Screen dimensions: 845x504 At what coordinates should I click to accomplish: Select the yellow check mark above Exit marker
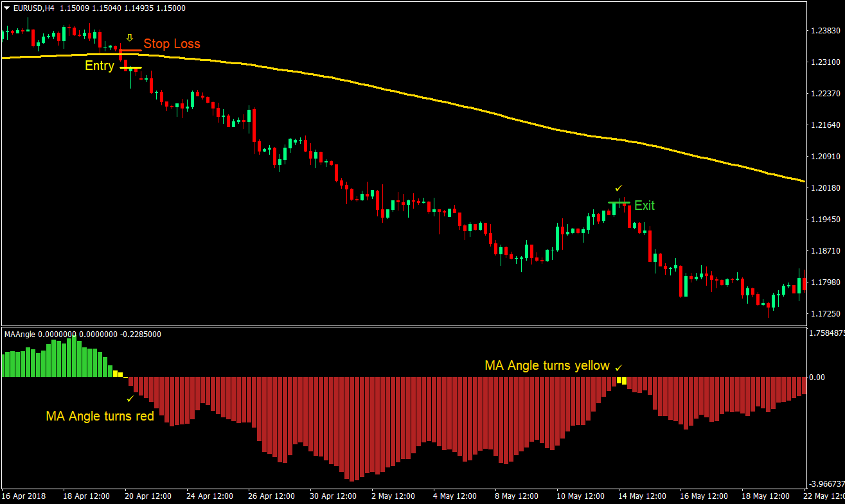click(x=618, y=188)
